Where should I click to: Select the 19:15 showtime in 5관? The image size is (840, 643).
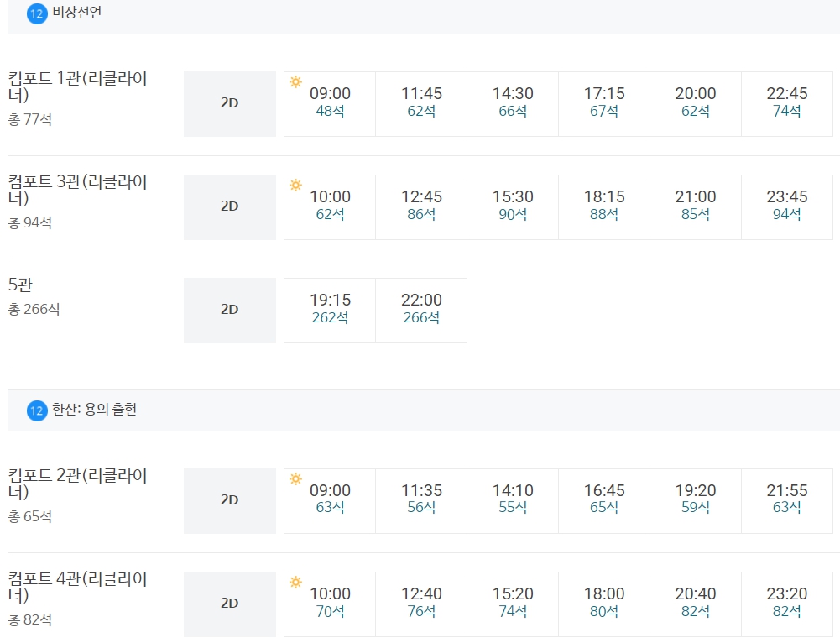pyautogui.click(x=330, y=311)
